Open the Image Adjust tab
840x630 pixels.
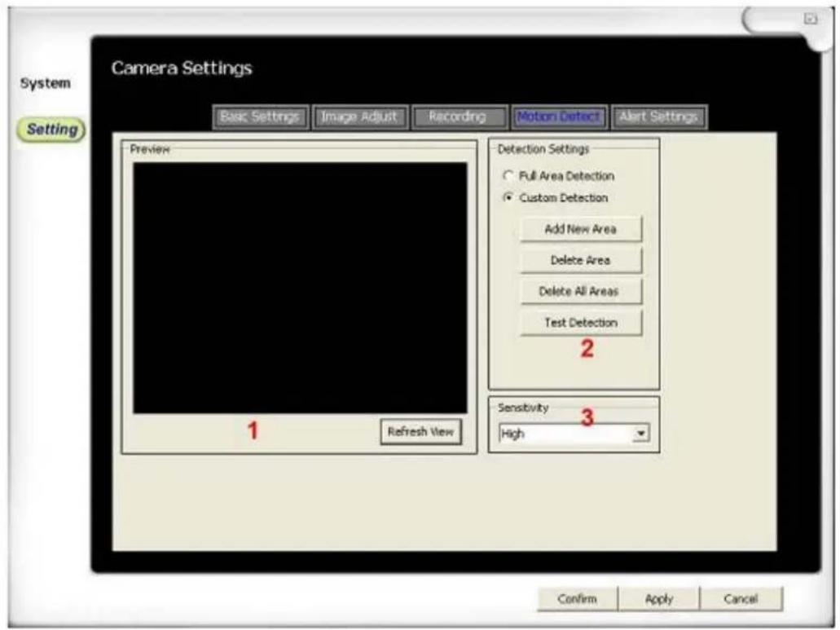tap(359, 117)
